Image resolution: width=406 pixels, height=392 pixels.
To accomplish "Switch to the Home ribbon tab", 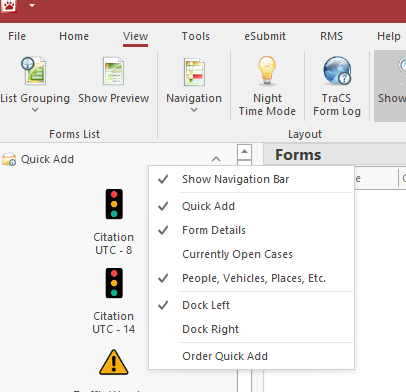I will (74, 36).
